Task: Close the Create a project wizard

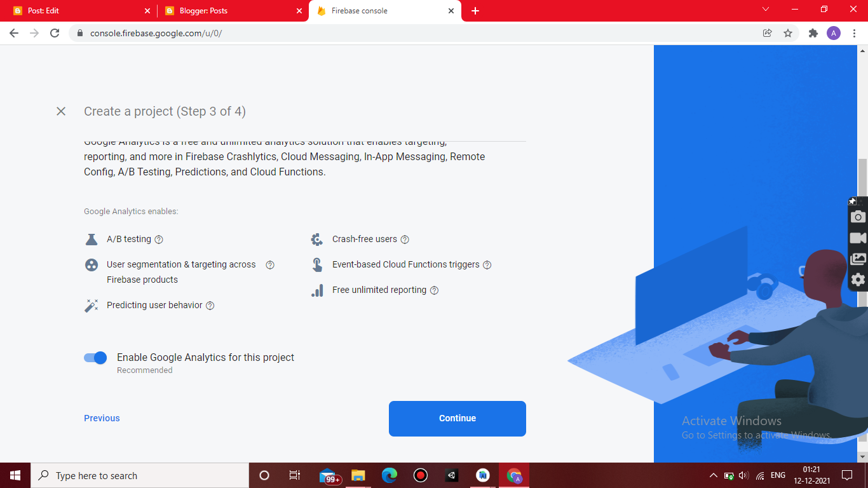Action: (x=61, y=111)
